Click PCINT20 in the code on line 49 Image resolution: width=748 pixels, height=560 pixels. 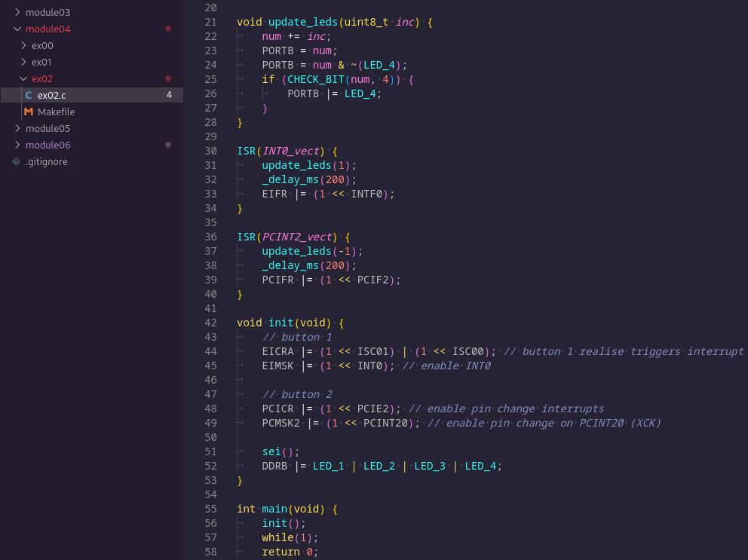point(385,423)
